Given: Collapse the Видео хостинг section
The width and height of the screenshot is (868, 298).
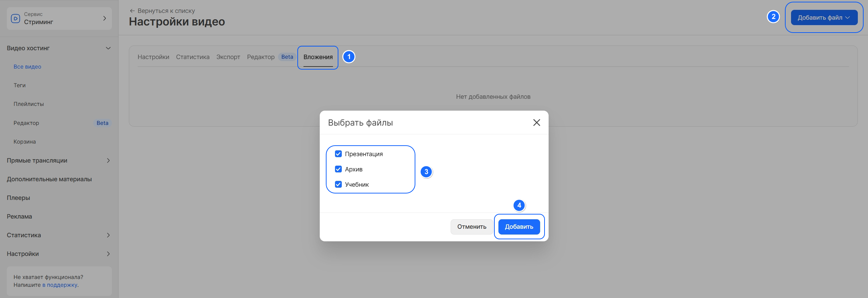Looking at the screenshot, I should (x=108, y=48).
